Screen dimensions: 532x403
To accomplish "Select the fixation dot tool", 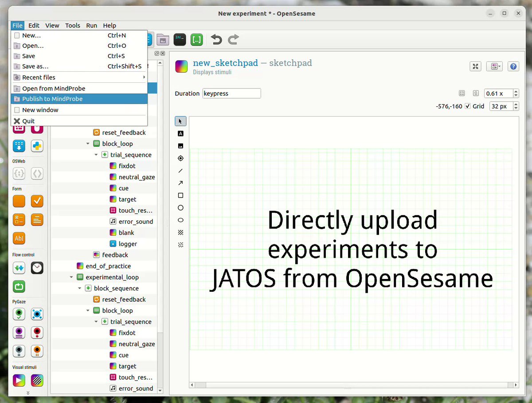I will tap(180, 158).
